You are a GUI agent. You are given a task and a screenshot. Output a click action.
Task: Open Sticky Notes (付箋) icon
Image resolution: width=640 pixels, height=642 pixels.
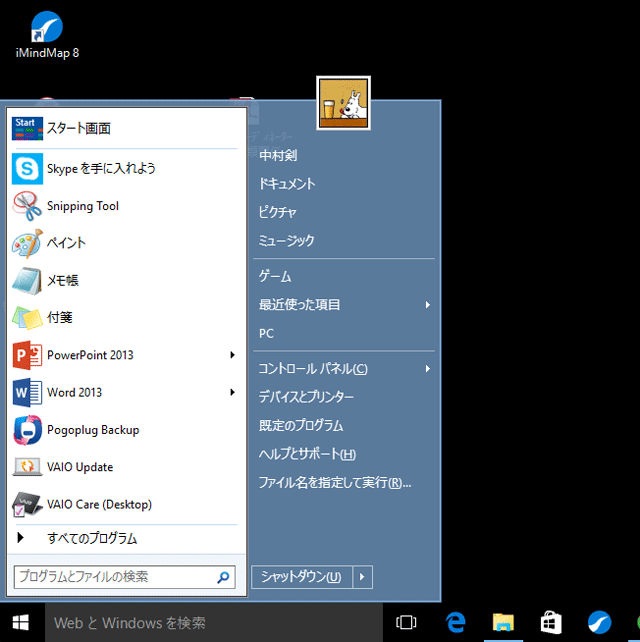[27, 318]
